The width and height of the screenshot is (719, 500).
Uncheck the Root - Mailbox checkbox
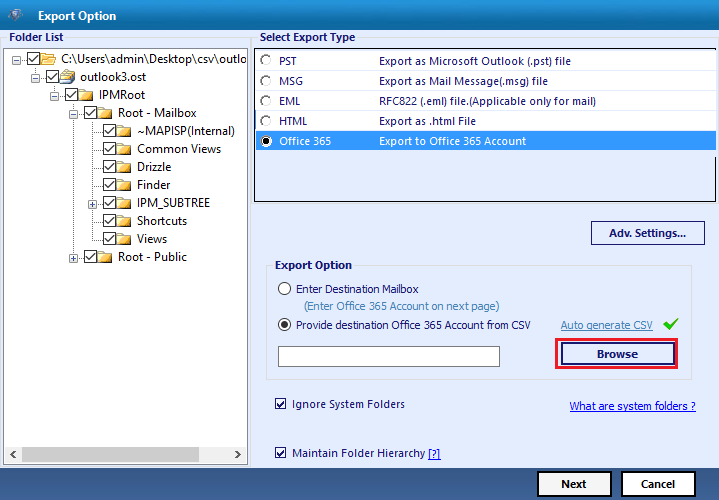[x=90, y=113]
